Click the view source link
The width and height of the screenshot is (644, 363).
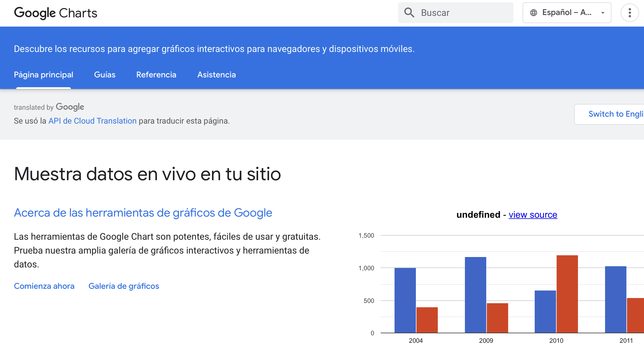(533, 215)
